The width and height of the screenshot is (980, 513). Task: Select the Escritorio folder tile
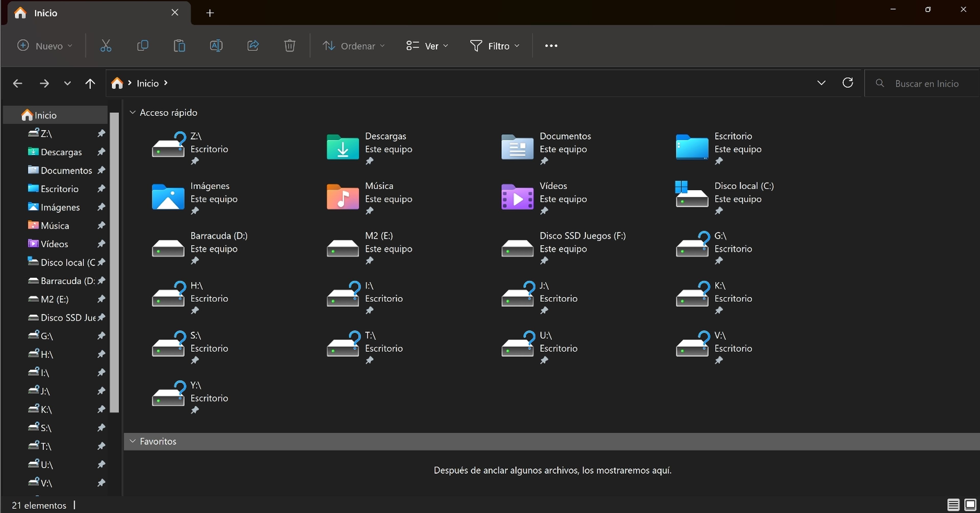719,148
